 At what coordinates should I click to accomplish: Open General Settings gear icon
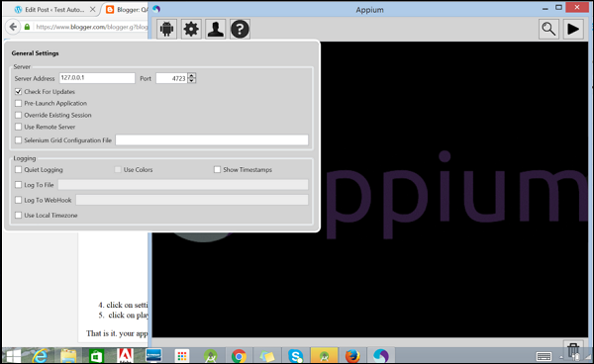click(x=191, y=29)
